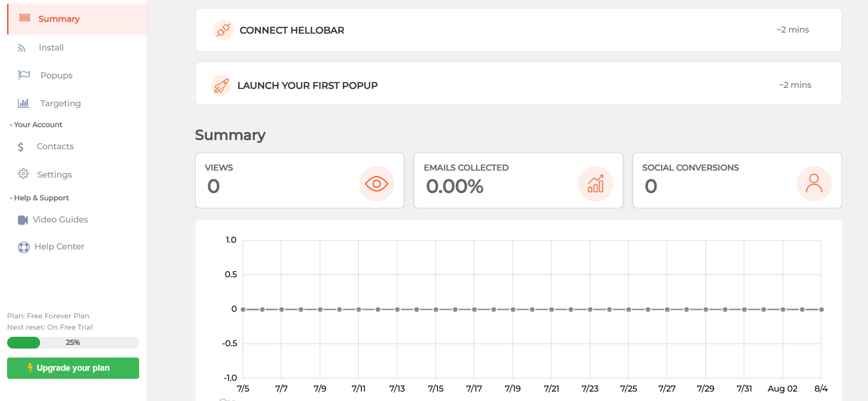
Task: Click the eye icon in Views card
Action: (x=376, y=184)
